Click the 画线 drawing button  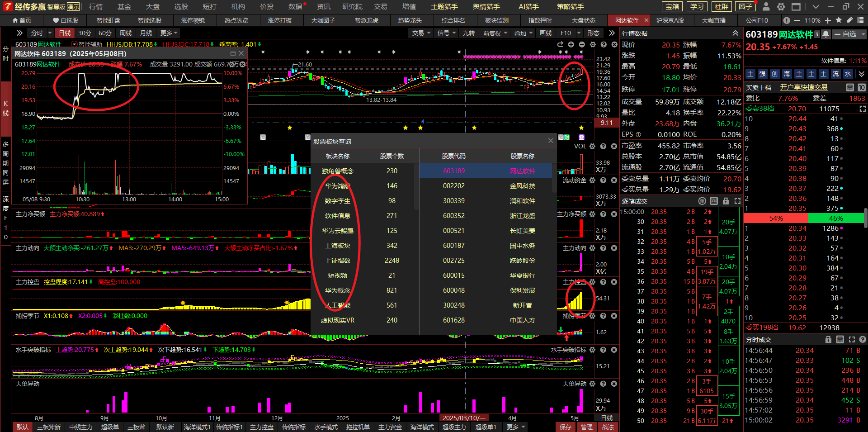coord(546,33)
